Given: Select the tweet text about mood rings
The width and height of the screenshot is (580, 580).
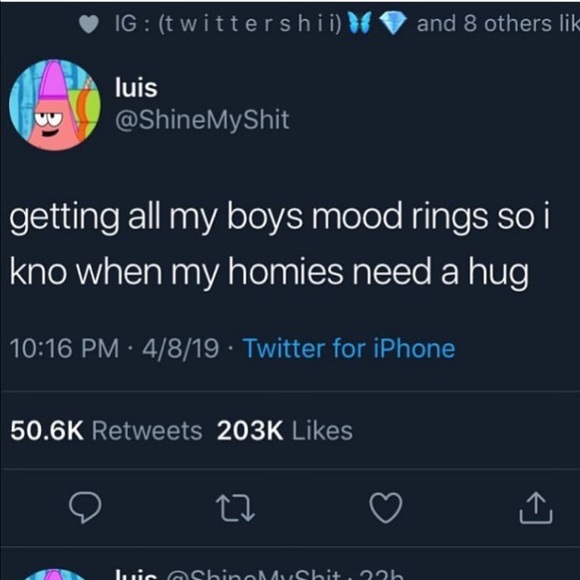Looking at the screenshot, I should pos(280,244).
